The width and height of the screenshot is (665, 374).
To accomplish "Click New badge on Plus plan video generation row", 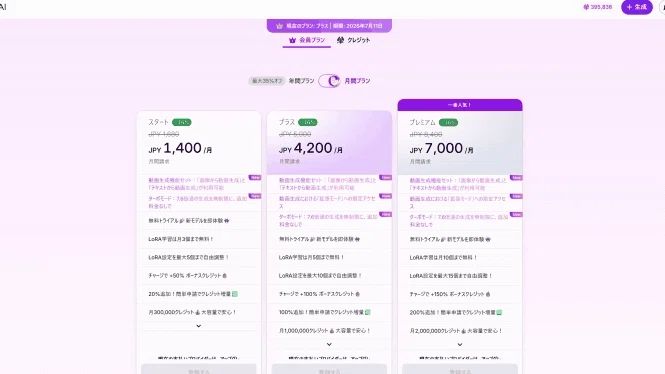I will coord(386,178).
